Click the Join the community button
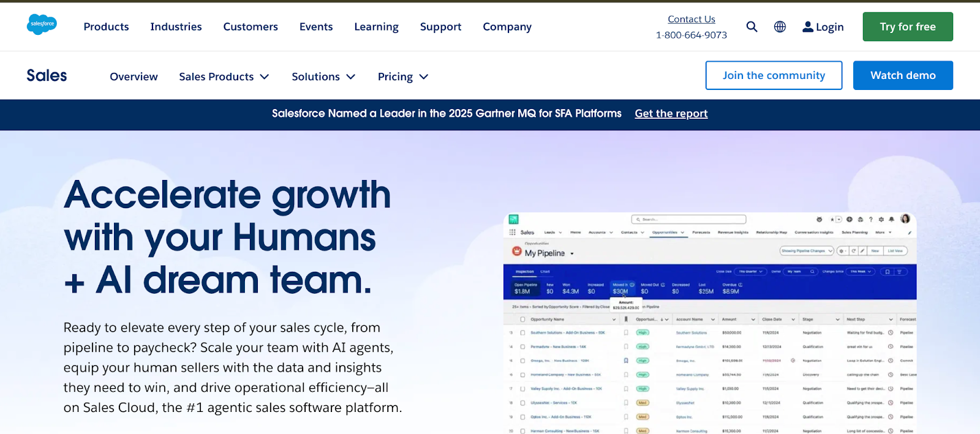This screenshot has width=980, height=434. click(774, 75)
